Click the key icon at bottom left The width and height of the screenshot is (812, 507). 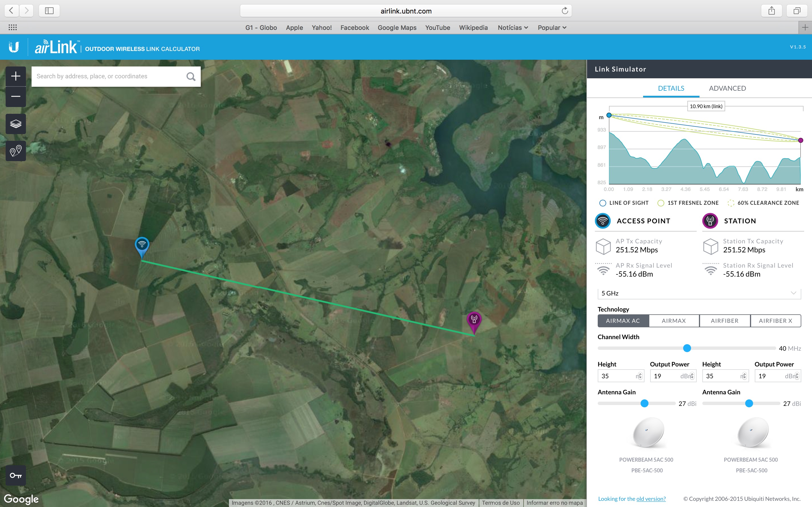(16, 475)
